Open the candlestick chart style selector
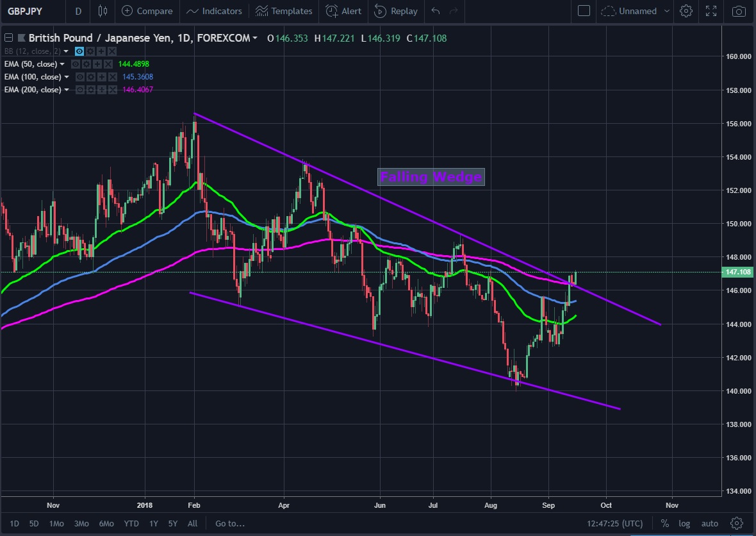The height and width of the screenshot is (536, 756). coord(103,11)
